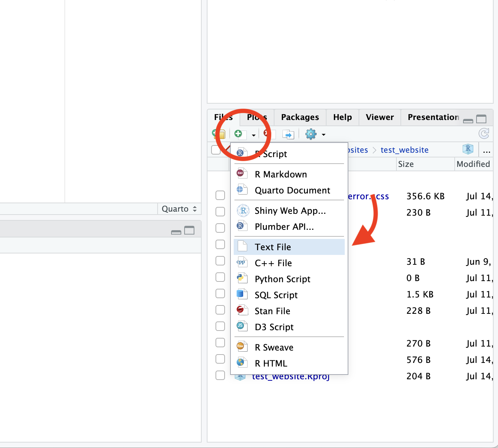This screenshot has width=498, height=448.
Task: Open the gear menu dropdown arrow
Action: coord(323,135)
